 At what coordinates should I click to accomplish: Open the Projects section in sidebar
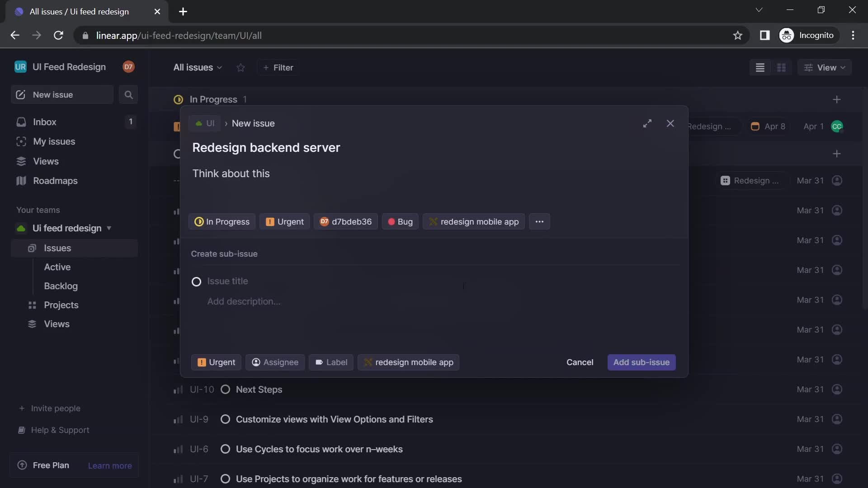62,305
